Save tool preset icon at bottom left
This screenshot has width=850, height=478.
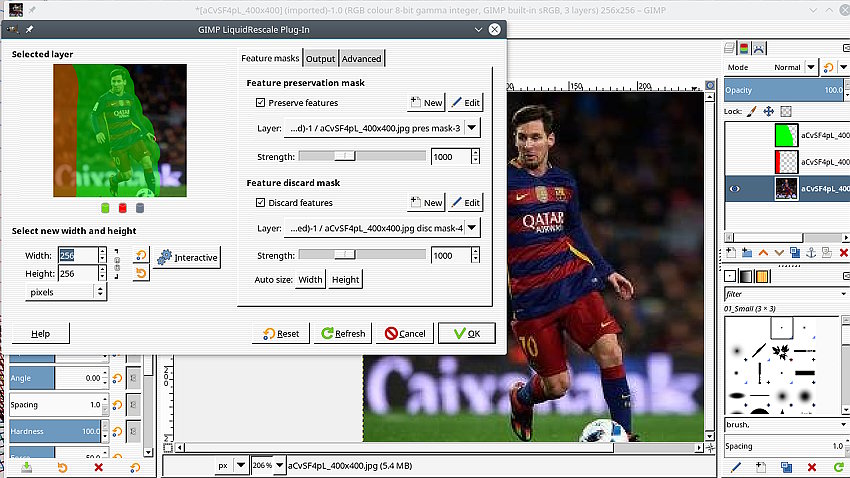coord(26,467)
